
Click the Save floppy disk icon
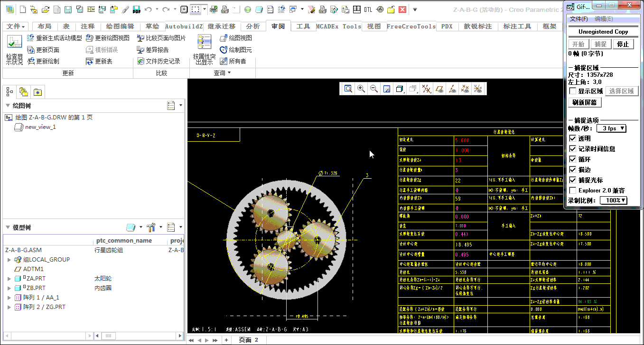pos(68,9)
